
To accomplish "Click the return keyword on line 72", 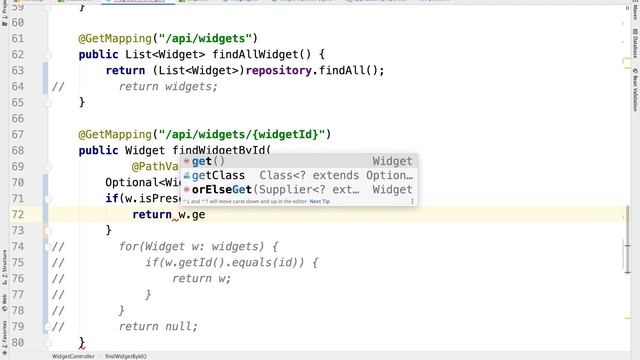I will coord(152,215).
